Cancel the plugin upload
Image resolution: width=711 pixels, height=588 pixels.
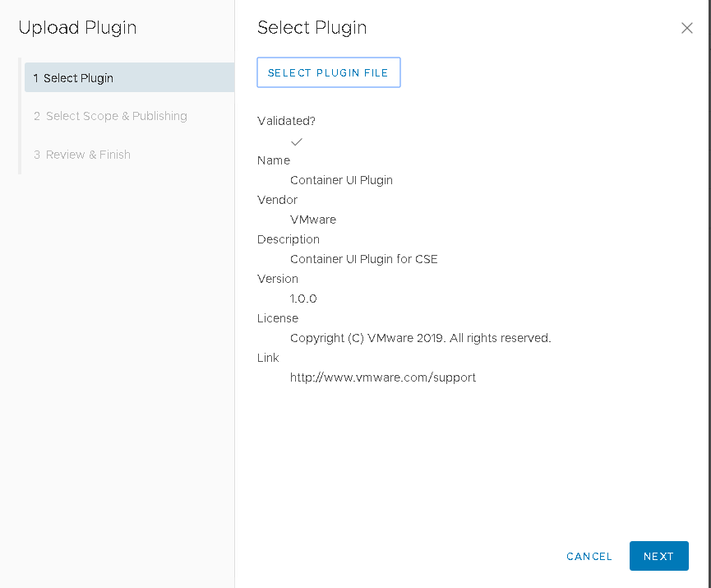(589, 557)
